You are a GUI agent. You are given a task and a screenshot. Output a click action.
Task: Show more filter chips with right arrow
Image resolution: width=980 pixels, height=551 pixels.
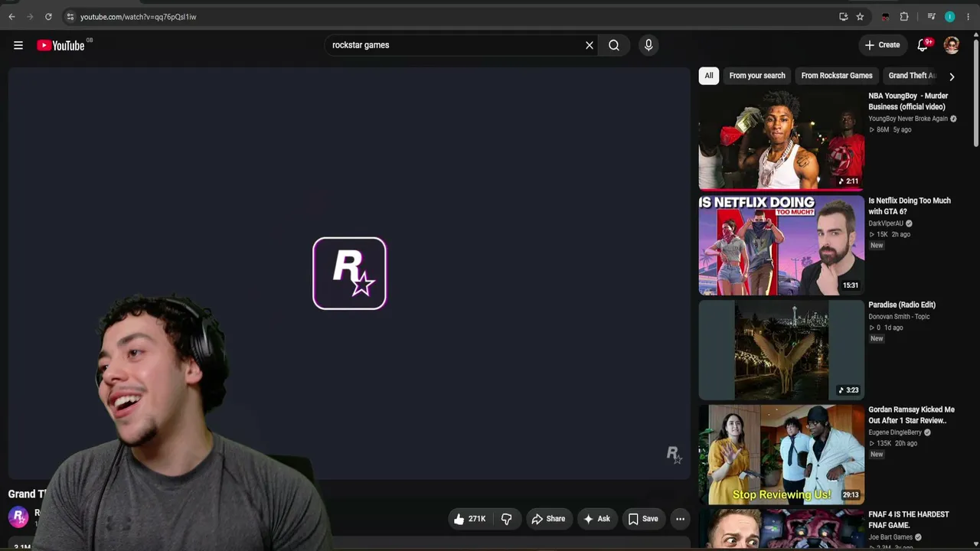(952, 77)
